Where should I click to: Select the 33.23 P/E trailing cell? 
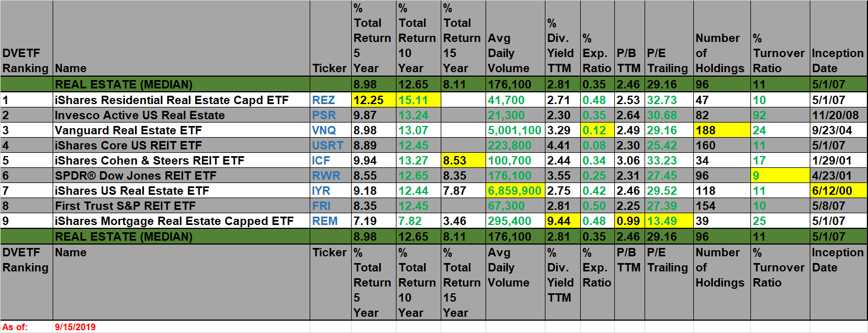click(669, 161)
